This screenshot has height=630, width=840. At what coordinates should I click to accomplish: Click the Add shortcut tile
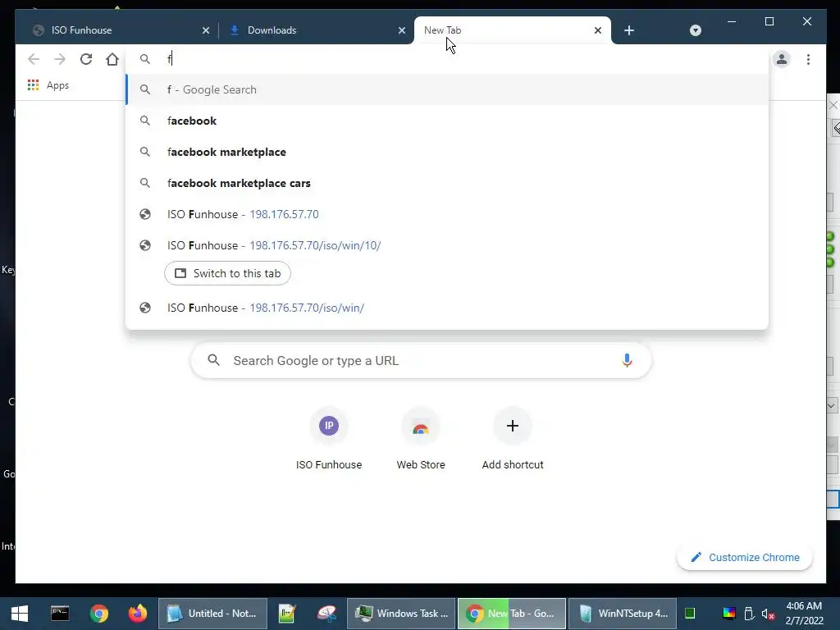(513, 440)
